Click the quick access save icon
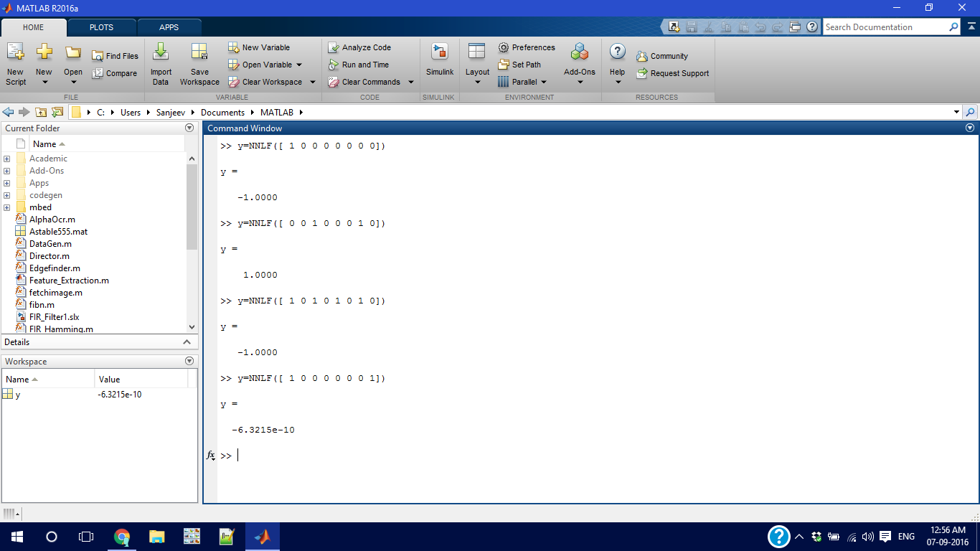980x551 pixels. point(692,27)
